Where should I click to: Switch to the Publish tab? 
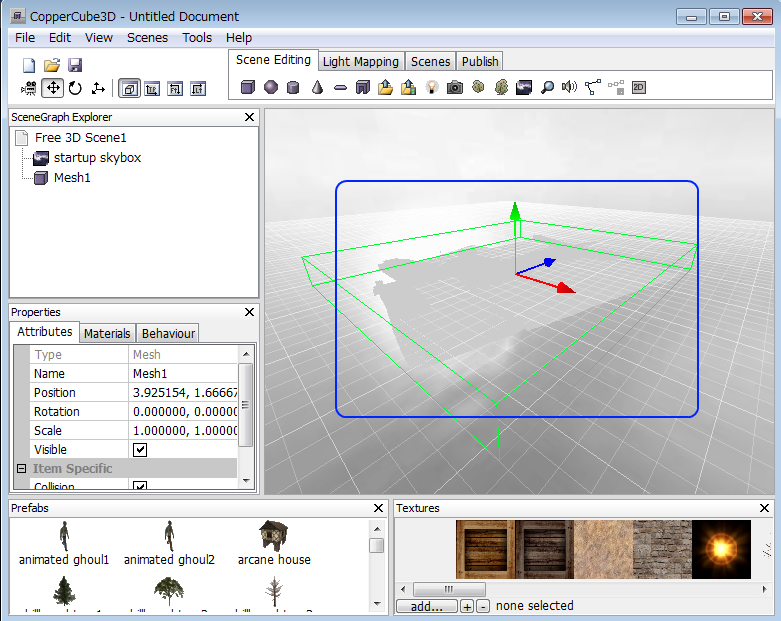pos(480,61)
